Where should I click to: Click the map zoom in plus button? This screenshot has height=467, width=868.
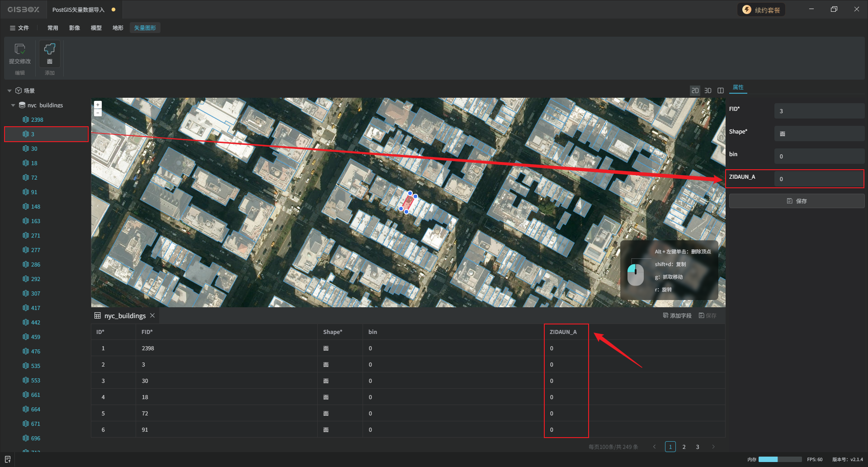point(98,105)
